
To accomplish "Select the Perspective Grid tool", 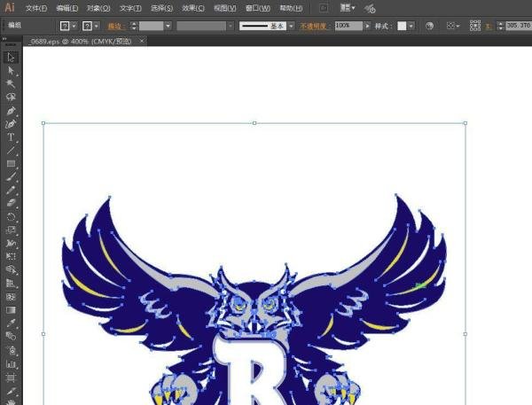I will [11, 284].
